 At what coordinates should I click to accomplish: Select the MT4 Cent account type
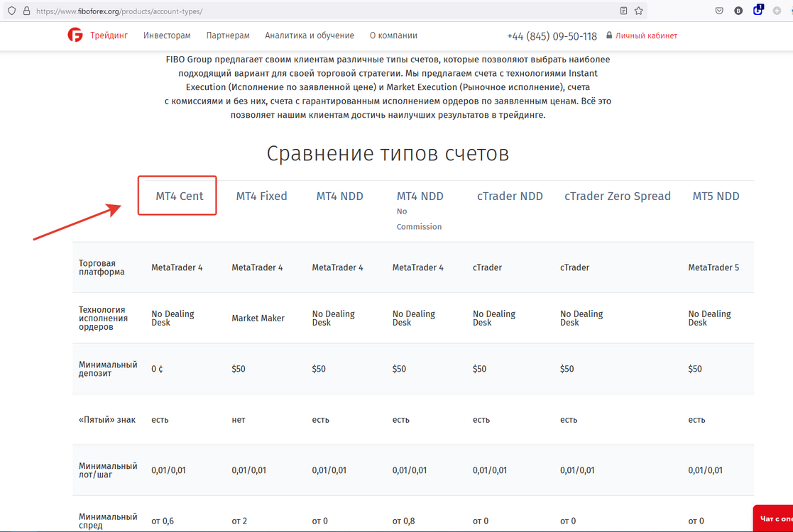click(x=179, y=196)
